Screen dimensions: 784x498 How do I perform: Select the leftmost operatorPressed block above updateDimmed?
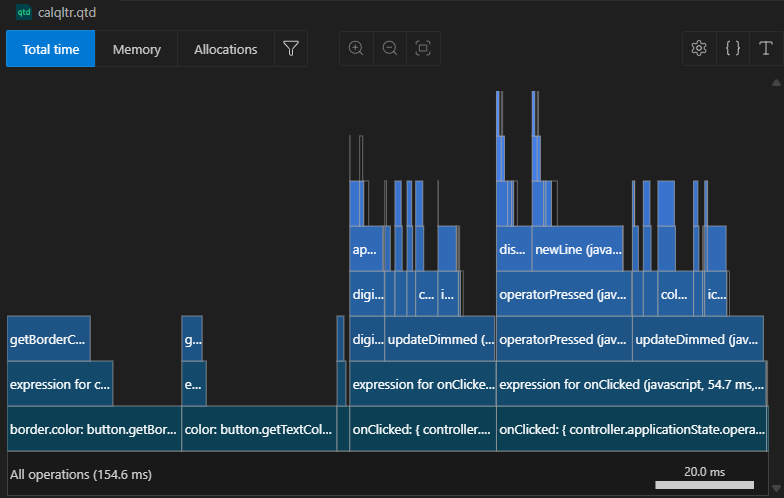pos(564,339)
